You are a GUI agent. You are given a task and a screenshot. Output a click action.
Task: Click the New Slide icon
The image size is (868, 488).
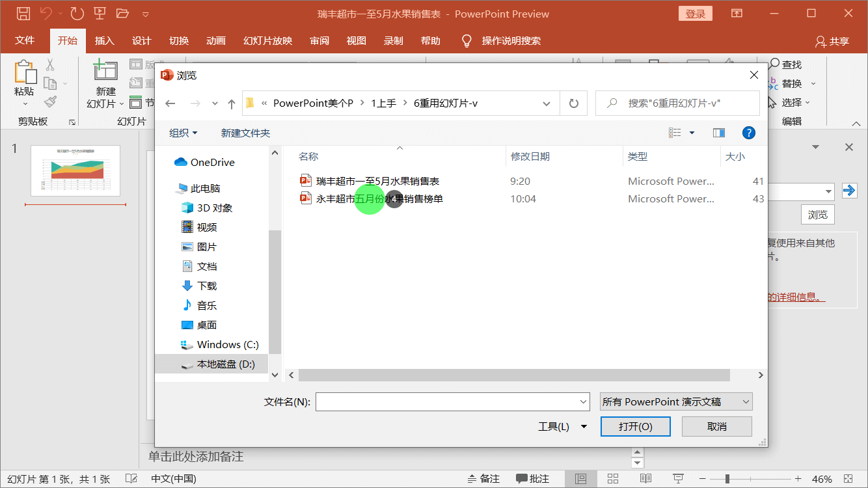pos(105,71)
